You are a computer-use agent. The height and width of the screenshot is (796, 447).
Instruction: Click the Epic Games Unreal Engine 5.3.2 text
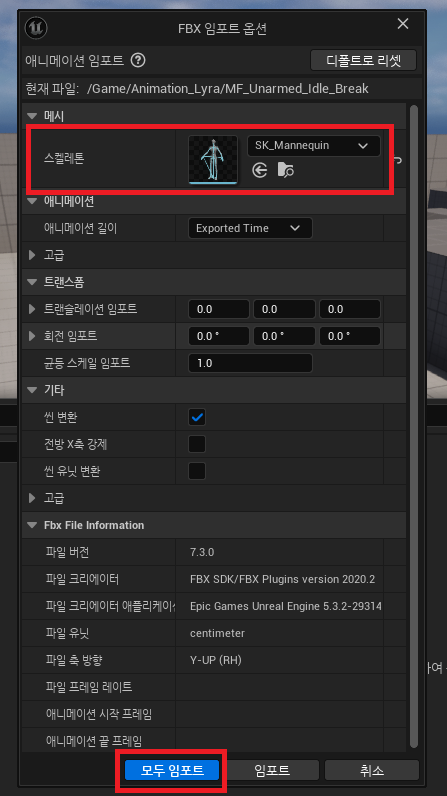(x=286, y=606)
